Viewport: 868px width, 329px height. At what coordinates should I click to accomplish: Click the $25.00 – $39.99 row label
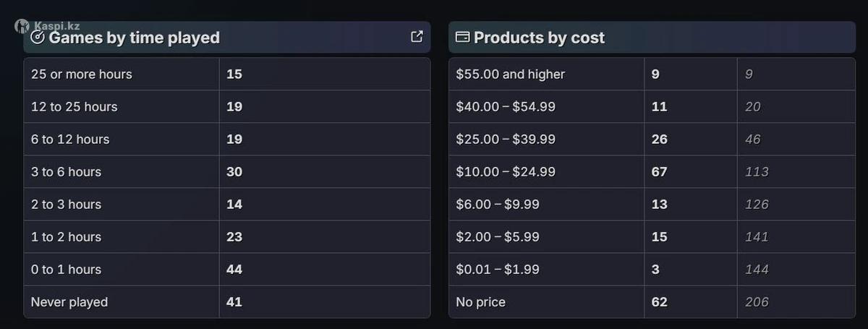pyautogui.click(x=506, y=140)
